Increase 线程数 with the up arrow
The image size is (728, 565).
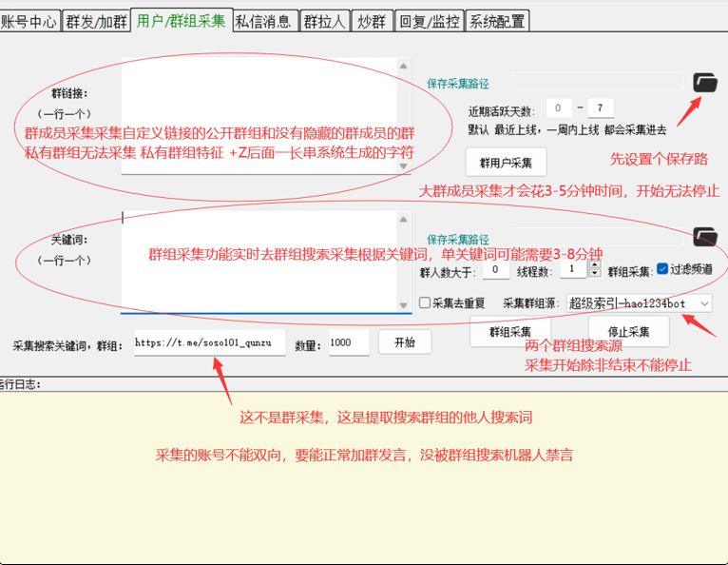595,265
